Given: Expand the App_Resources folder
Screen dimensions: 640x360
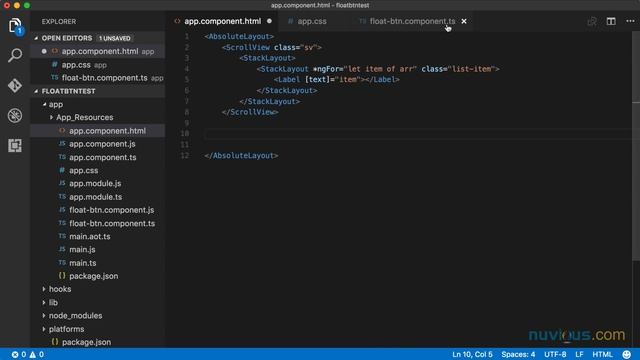Looking at the screenshot, I should [x=51, y=118].
